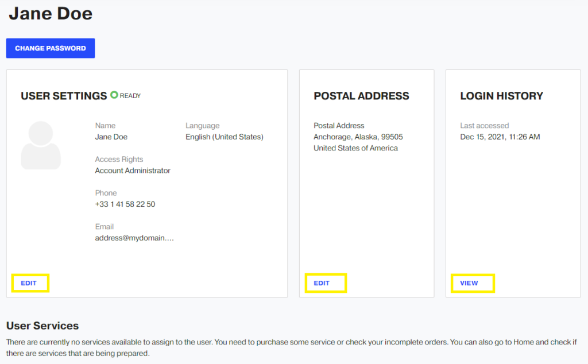Image resolution: width=588 pixels, height=364 pixels.
Task: Select the CHANGE PASSWORD button
Action: coord(50,48)
